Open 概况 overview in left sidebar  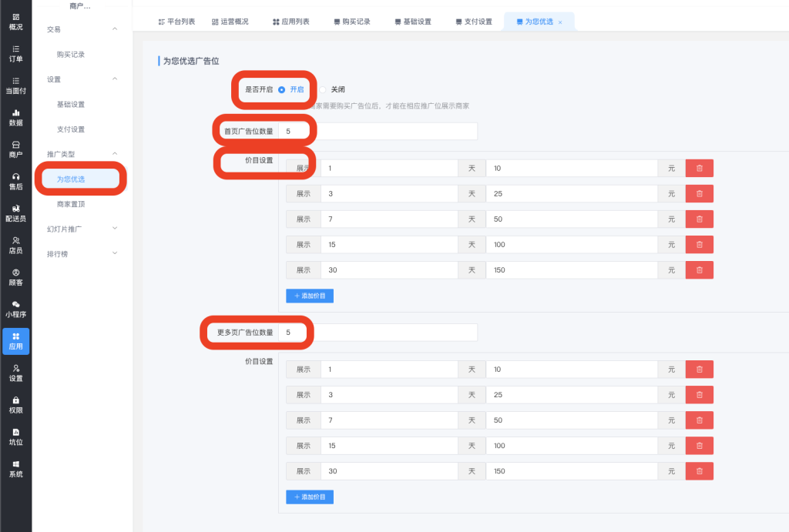tap(15, 21)
